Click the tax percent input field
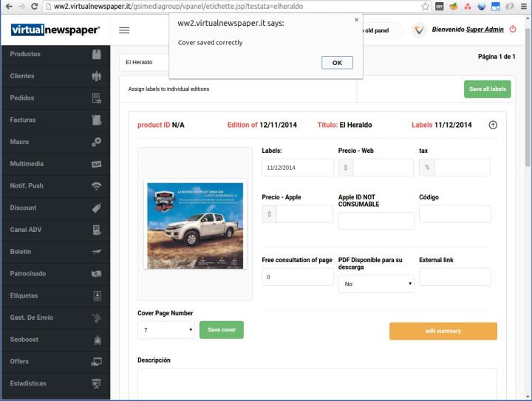The height and width of the screenshot is (401, 532). click(x=462, y=168)
